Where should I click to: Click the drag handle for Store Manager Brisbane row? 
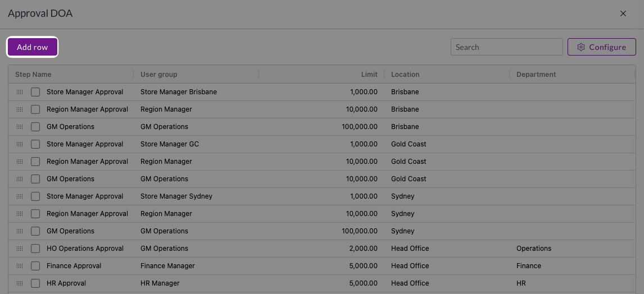(x=20, y=92)
